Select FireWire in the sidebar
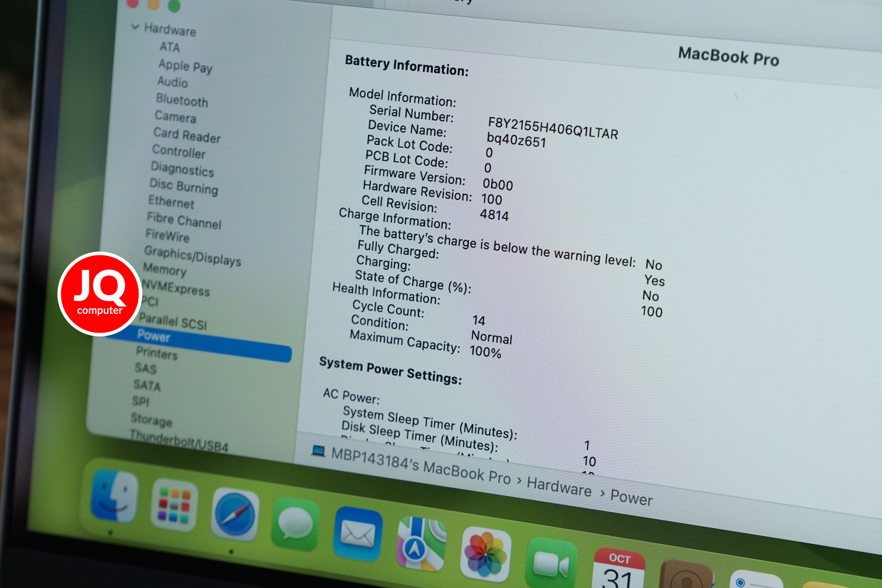The height and width of the screenshot is (588, 882). pos(167,236)
